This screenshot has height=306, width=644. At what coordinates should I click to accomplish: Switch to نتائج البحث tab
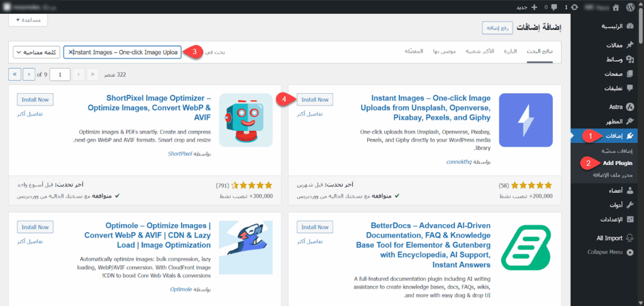coord(540,52)
